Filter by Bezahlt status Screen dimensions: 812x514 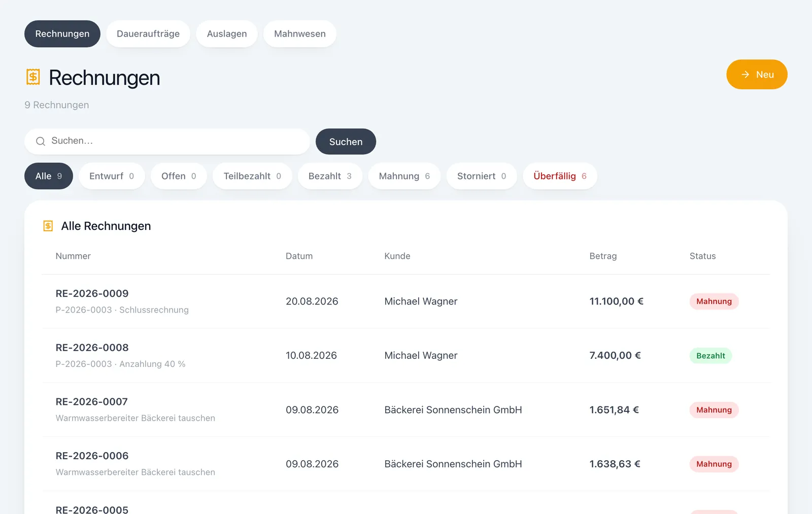pyautogui.click(x=330, y=176)
